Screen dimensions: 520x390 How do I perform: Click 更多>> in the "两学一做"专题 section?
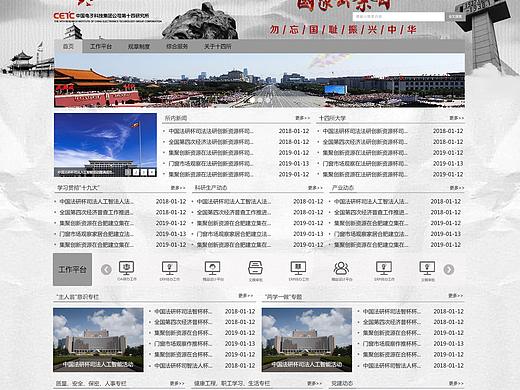coord(455,296)
